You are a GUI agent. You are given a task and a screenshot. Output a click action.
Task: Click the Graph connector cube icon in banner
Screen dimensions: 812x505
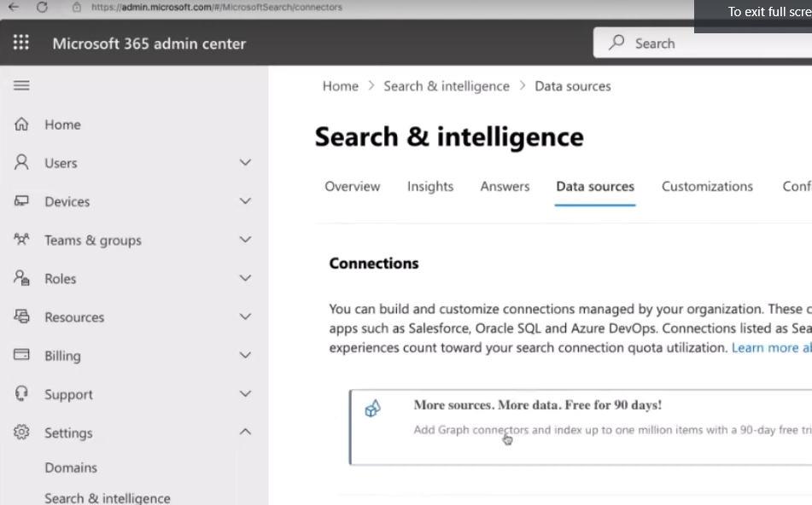click(x=372, y=409)
